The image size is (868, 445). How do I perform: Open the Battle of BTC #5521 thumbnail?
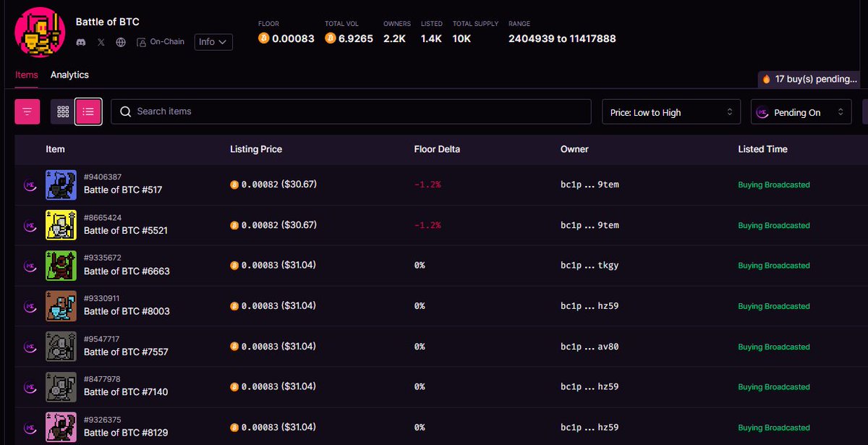point(61,225)
